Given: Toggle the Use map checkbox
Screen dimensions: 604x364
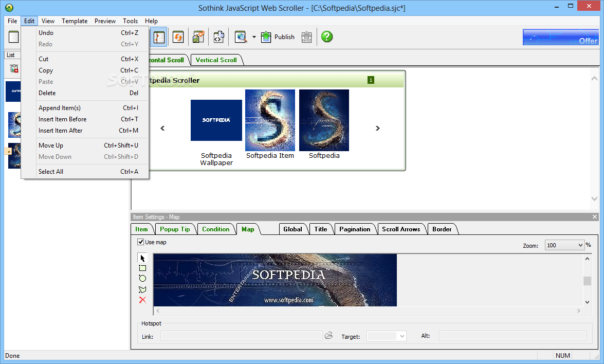Looking at the screenshot, I should [x=141, y=242].
